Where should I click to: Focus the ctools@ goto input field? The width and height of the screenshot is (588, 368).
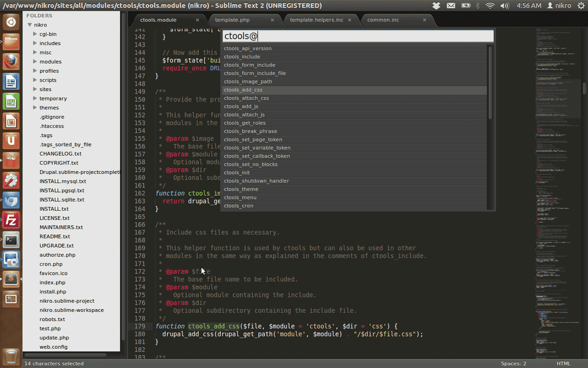click(358, 36)
